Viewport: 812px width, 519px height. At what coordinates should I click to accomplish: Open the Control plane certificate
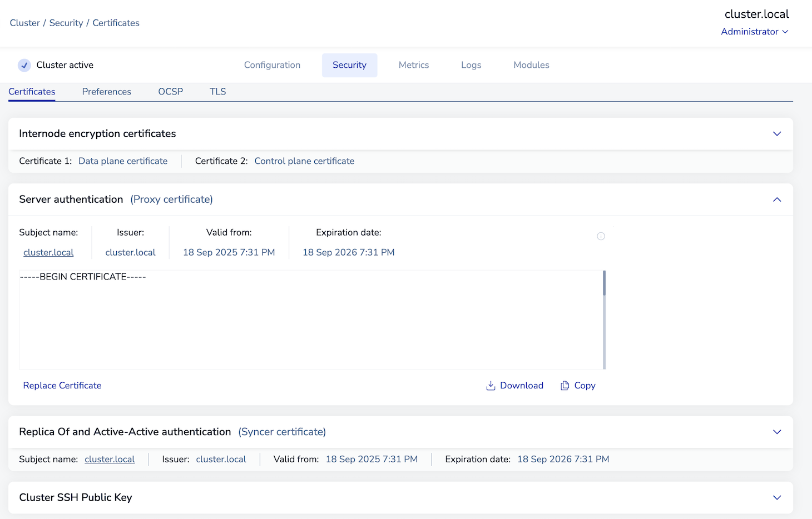click(304, 161)
